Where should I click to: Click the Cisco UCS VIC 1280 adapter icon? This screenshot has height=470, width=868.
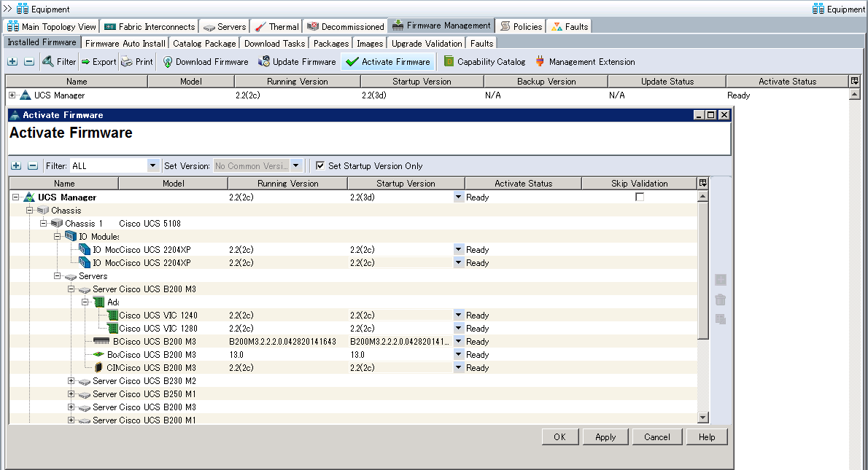113,329
